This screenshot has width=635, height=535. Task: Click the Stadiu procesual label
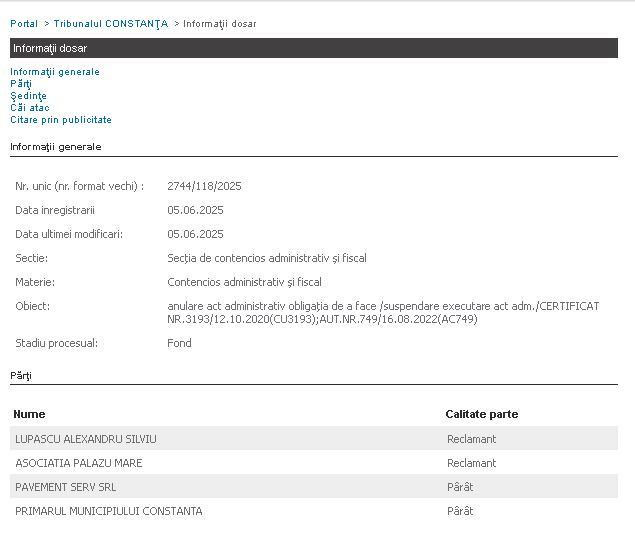[56, 343]
